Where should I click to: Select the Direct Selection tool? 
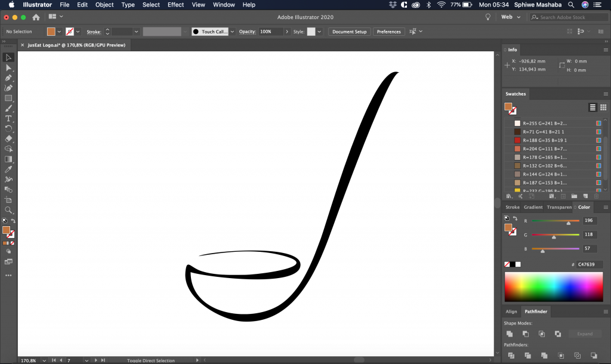coord(8,68)
